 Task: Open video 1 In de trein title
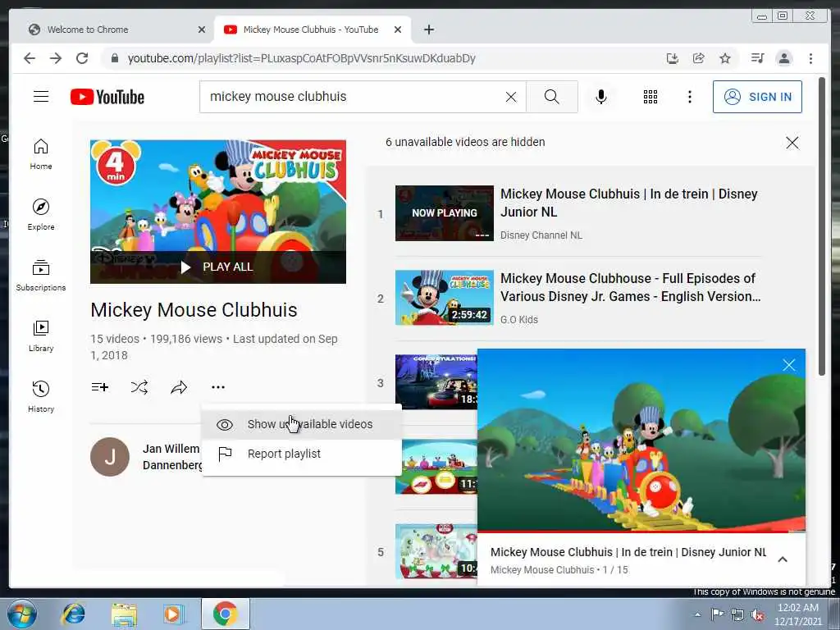tap(629, 203)
